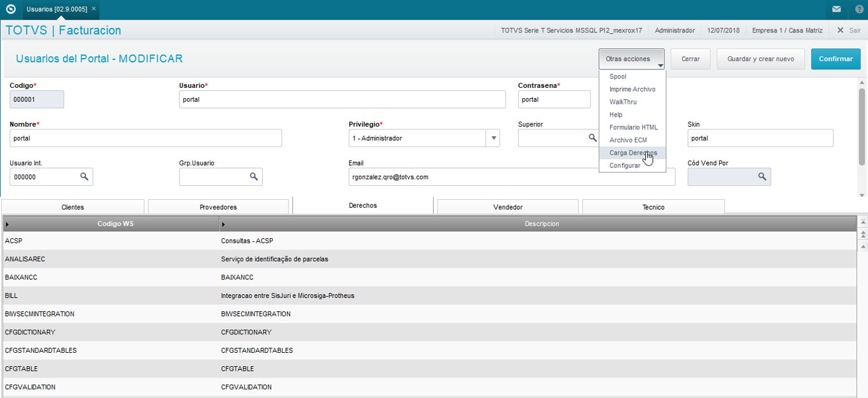Click the 12/07/2018 date label
868x398 pixels.
(x=724, y=30)
